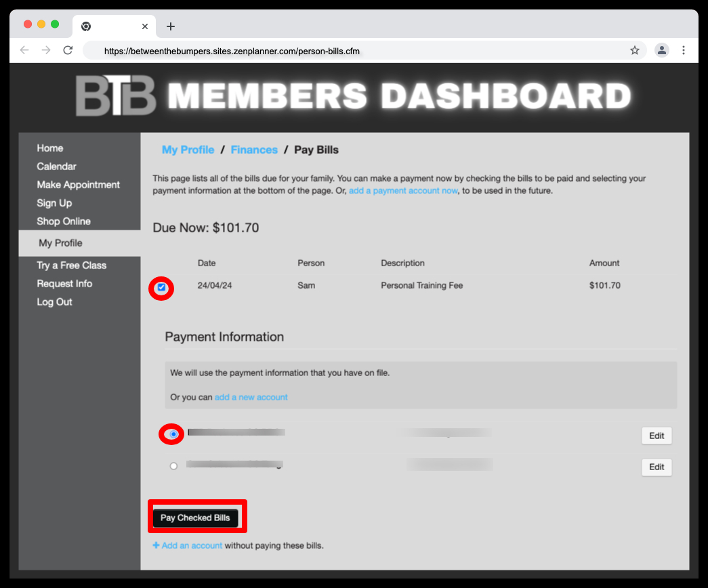Open Shop Online in the sidebar
Image resolution: width=708 pixels, height=588 pixels.
64,222
